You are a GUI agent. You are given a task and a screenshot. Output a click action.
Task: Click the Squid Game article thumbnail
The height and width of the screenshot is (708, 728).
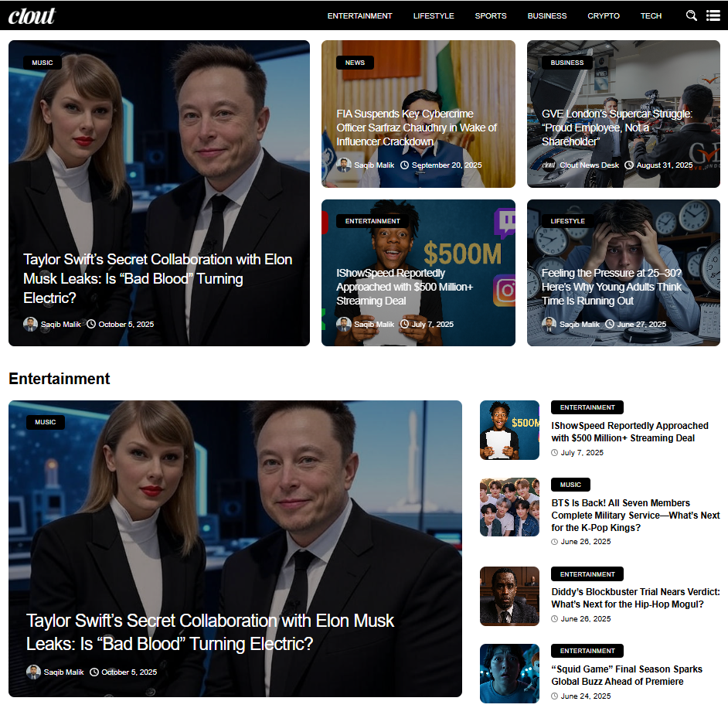click(509, 673)
